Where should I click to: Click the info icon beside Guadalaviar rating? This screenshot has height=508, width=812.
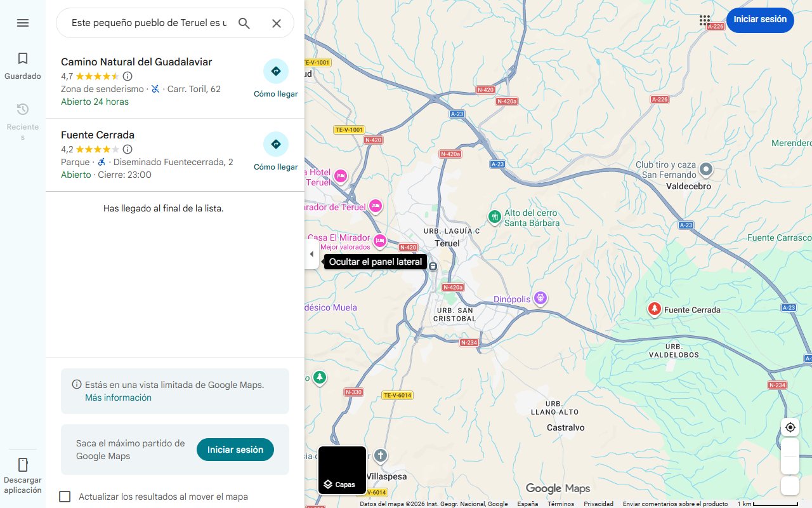(128, 76)
